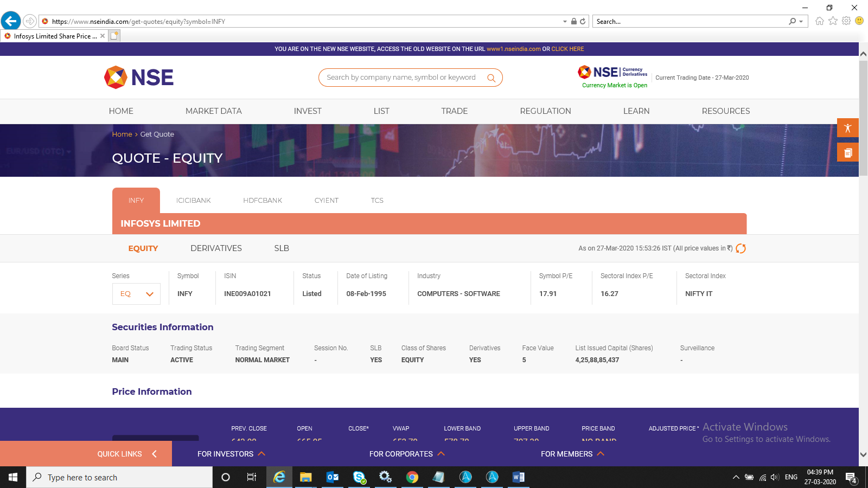Open the accessibility options orange button
The width and height of the screenshot is (868, 488).
848,128
